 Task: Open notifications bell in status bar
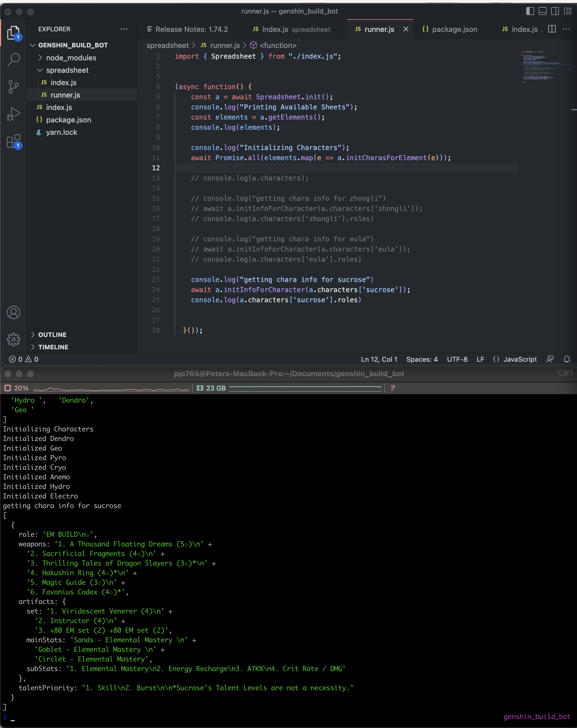pos(567,359)
